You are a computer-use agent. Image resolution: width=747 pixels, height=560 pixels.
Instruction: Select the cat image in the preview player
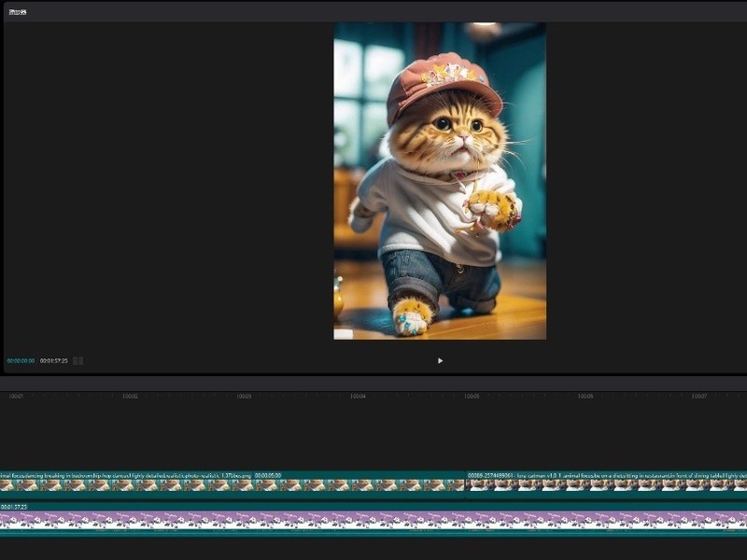coord(440,181)
